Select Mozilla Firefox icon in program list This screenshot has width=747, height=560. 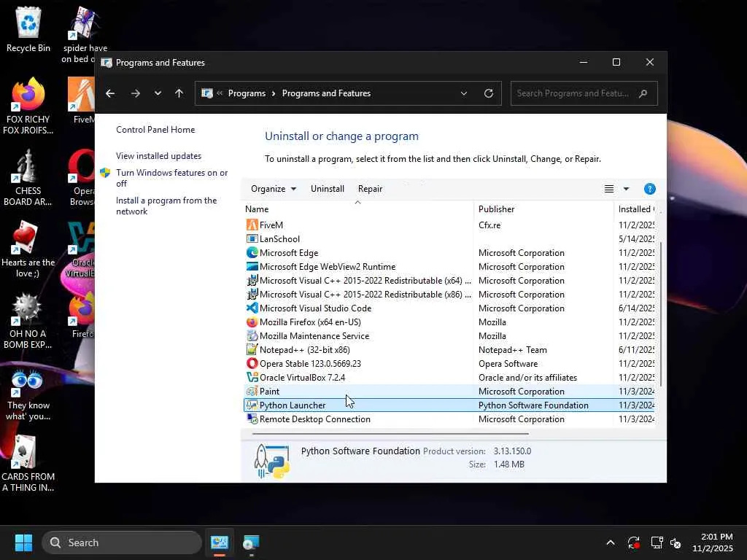coord(252,322)
